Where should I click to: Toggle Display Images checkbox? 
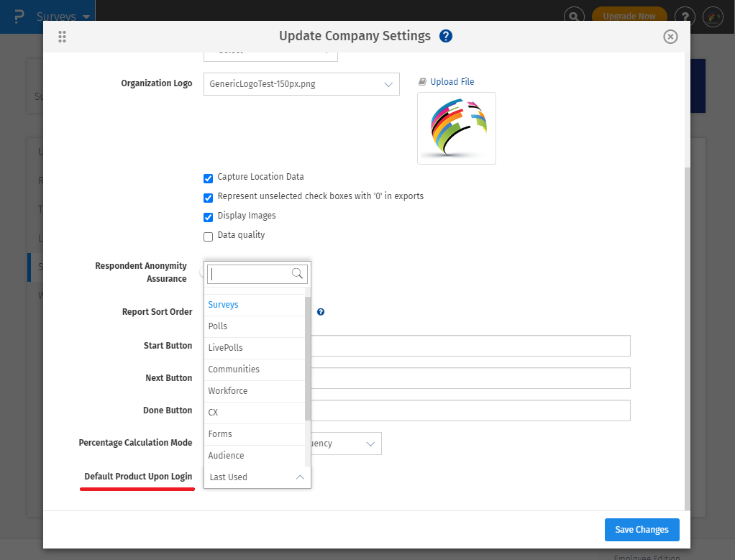tap(209, 217)
